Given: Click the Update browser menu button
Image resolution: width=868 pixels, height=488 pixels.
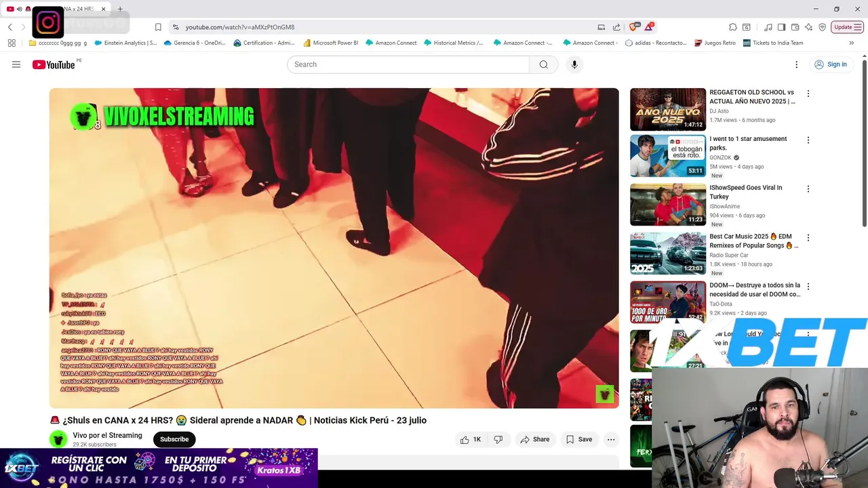Looking at the screenshot, I should (848, 27).
